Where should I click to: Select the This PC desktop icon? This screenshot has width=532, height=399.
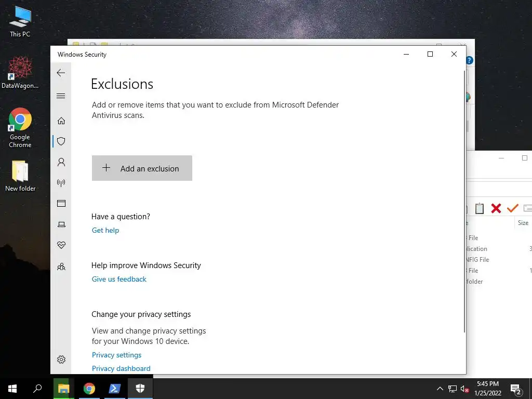[20, 22]
